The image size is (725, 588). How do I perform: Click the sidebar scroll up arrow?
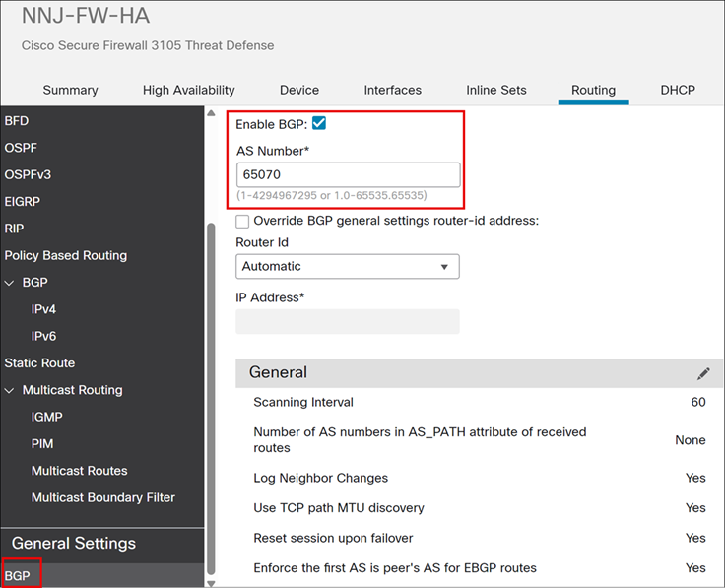[211, 113]
